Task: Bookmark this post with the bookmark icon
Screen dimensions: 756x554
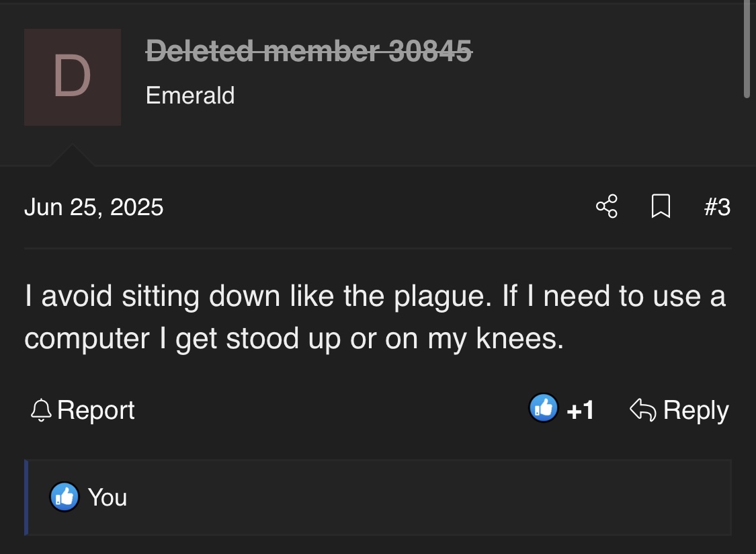Action: click(661, 206)
